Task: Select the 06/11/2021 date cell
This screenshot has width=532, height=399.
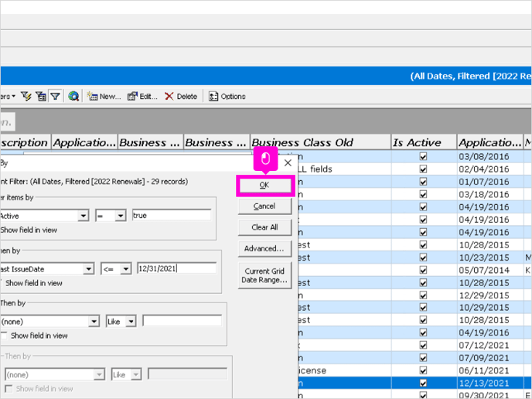Action: (x=490, y=370)
